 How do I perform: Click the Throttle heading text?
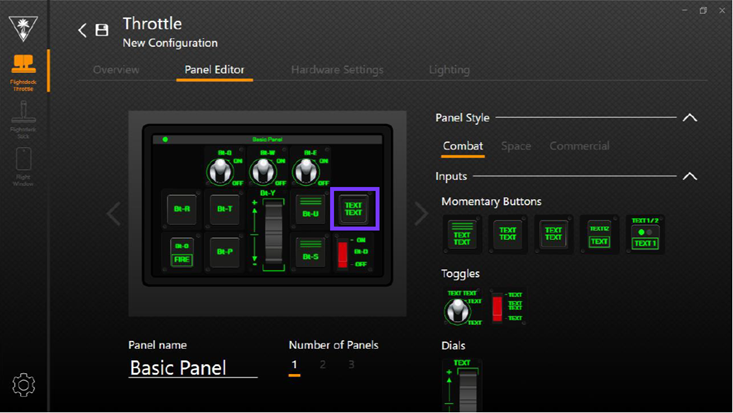point(152,24)
